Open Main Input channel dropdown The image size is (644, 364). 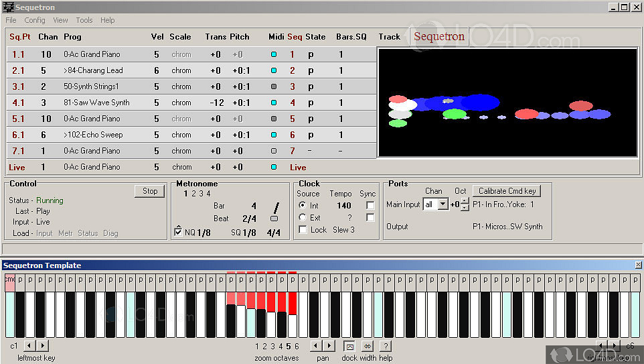tap(442, 204)
